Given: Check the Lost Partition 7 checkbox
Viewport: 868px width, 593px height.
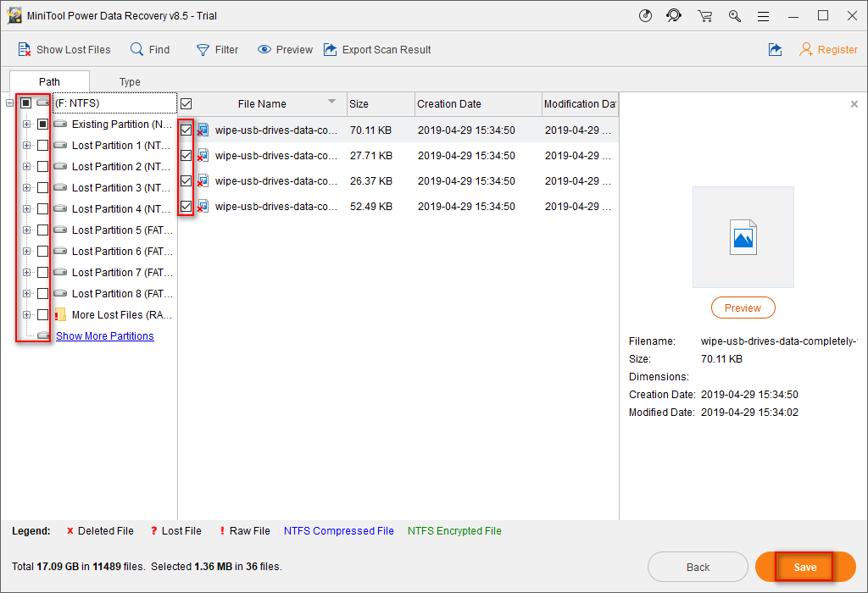Looking at the screenshot, I should [42, 272].
